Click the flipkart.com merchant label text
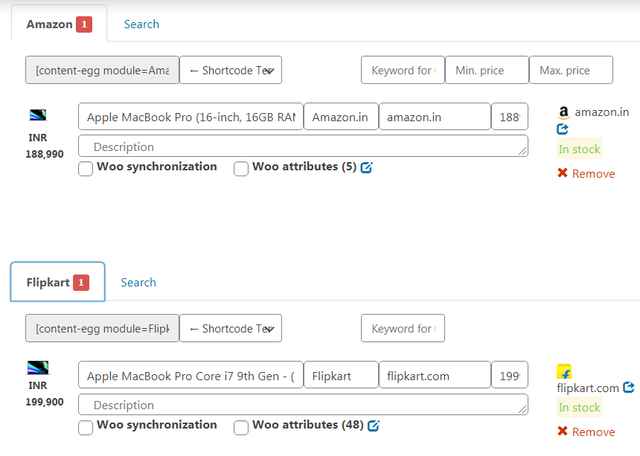This screenshot has height=456, width=640. [588, 388]
